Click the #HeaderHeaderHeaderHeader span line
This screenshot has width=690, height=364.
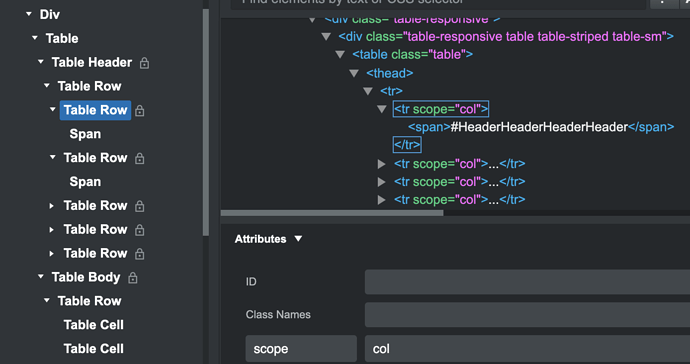coord(541,127)
